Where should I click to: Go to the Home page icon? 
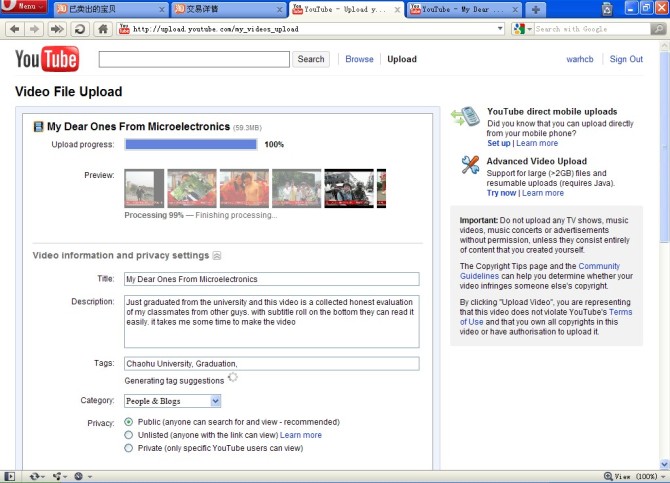coord(103,29)
